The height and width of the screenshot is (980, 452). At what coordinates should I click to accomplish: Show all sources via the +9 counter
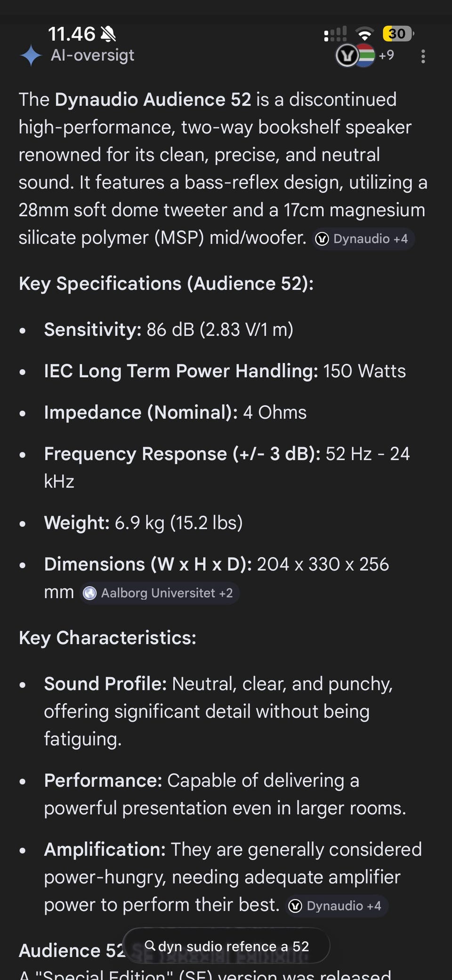[386, 56]
